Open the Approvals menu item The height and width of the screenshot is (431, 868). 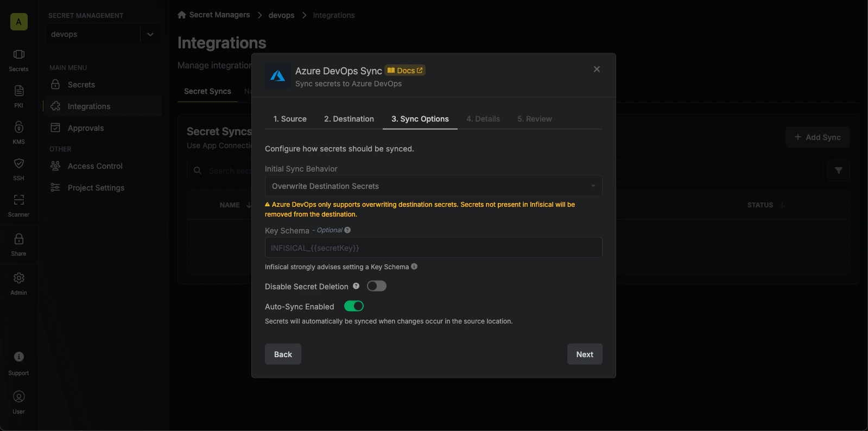(103, 128)
